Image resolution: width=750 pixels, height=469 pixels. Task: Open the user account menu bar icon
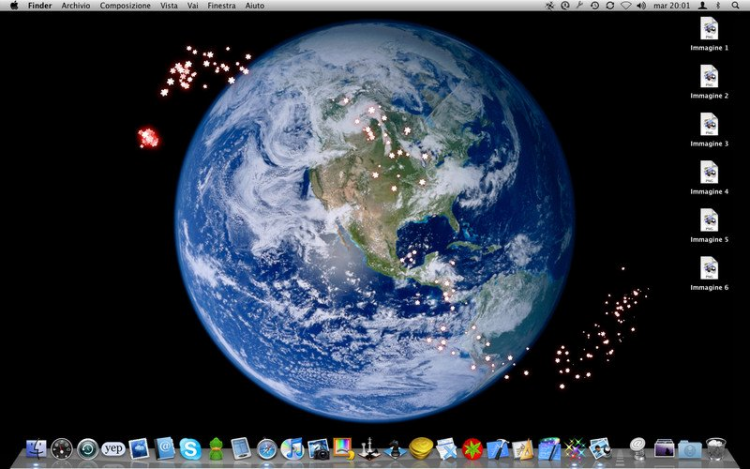[703, 5]
